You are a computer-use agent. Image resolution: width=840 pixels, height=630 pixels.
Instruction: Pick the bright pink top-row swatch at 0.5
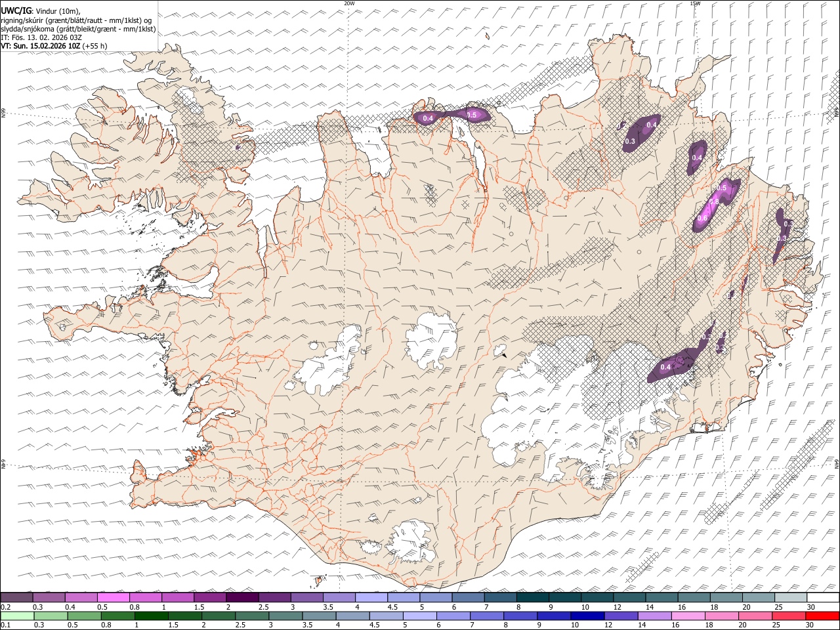(113, 597)
